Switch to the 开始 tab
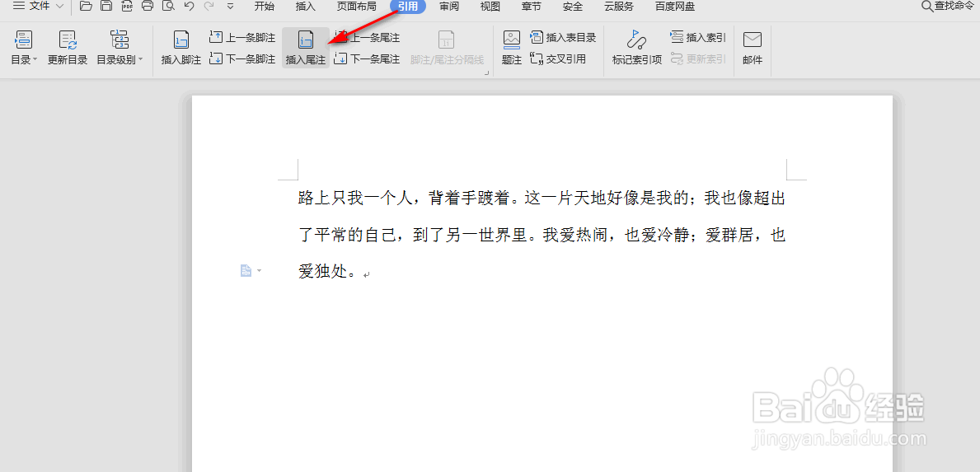Image resolution: width=980 pixels, height=472 pixels. pyautogui.click(x=265, y=7)
